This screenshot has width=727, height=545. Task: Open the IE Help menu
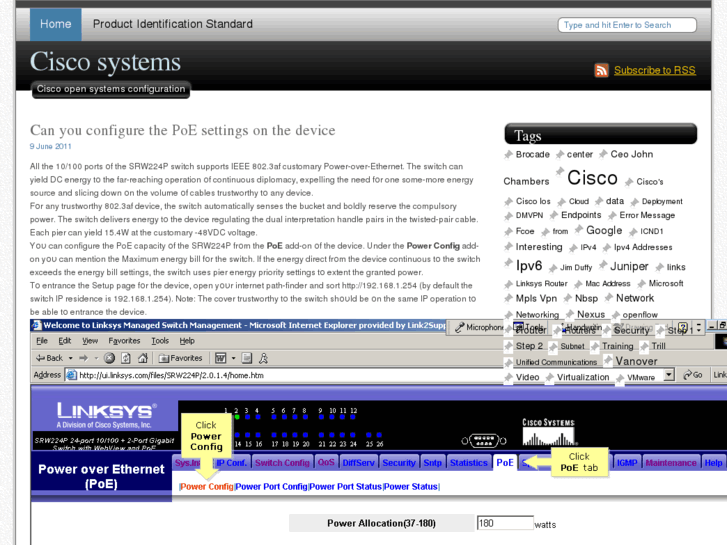[187, 341]
